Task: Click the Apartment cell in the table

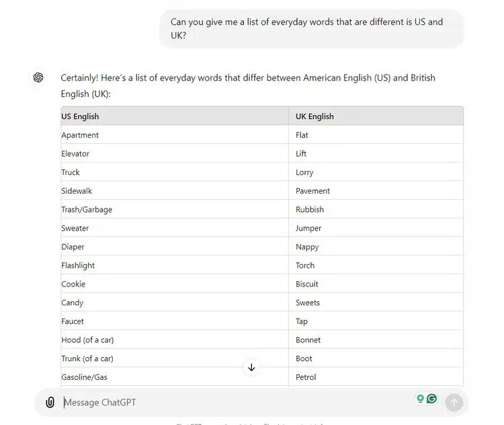Action: pos(80,135)
